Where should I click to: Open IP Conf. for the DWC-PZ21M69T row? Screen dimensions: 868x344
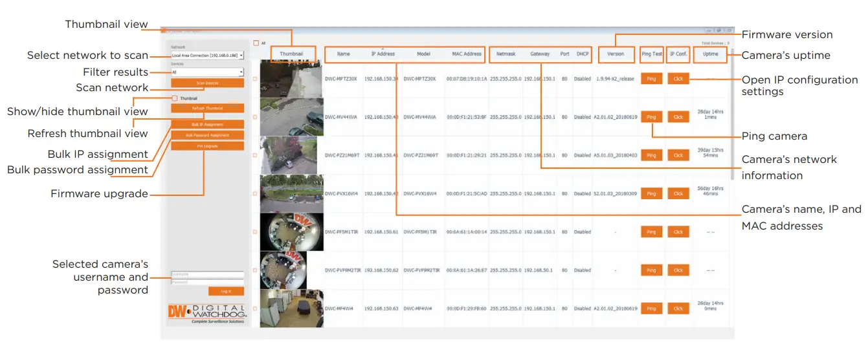click(x=678, y=155)
